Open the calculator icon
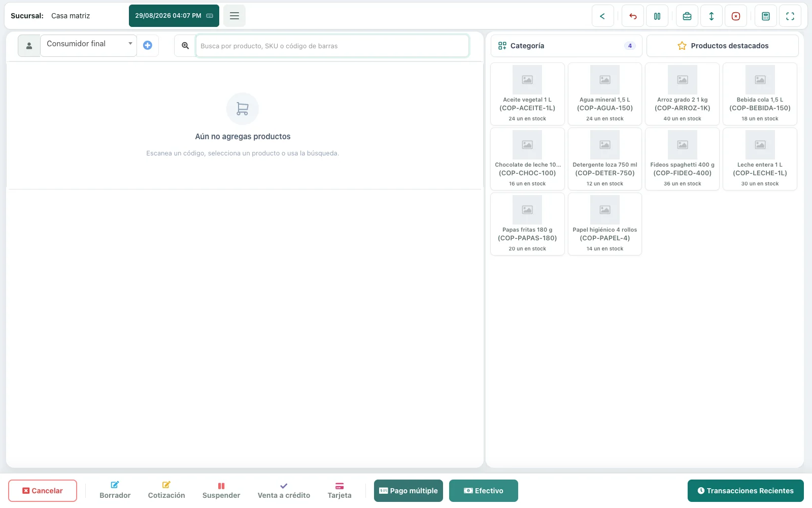Viewport: 812px width, 508px height. [766, 16]
